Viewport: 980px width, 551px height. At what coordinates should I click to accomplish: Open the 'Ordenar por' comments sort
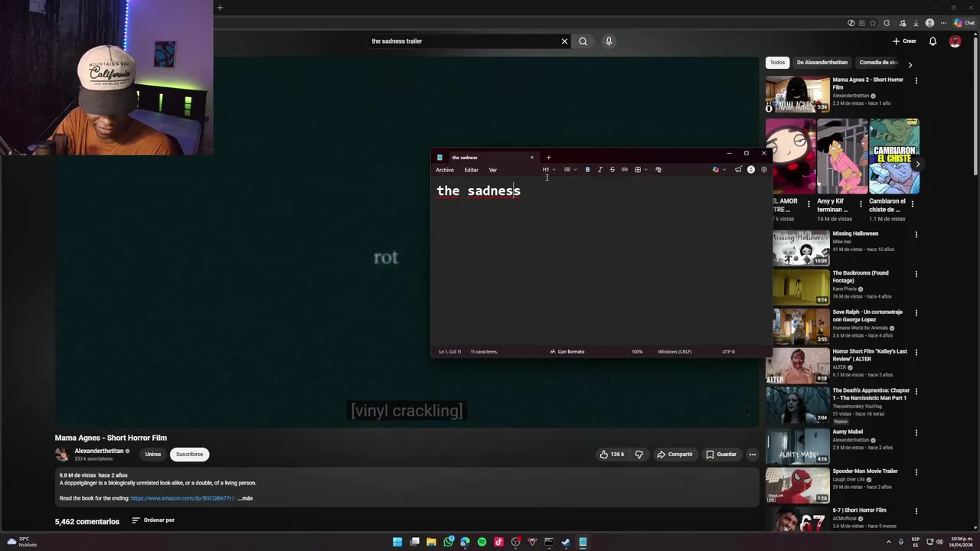point(153,520)
